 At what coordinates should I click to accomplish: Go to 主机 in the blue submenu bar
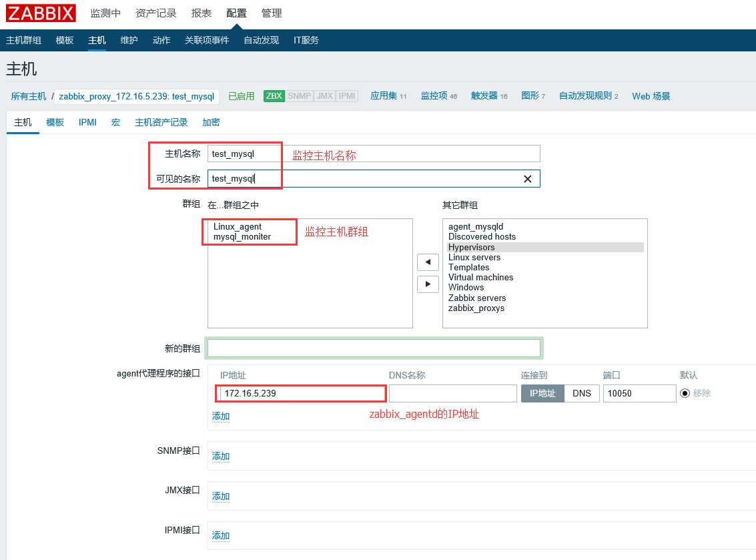pyautogui.click(x=97, y=40)
